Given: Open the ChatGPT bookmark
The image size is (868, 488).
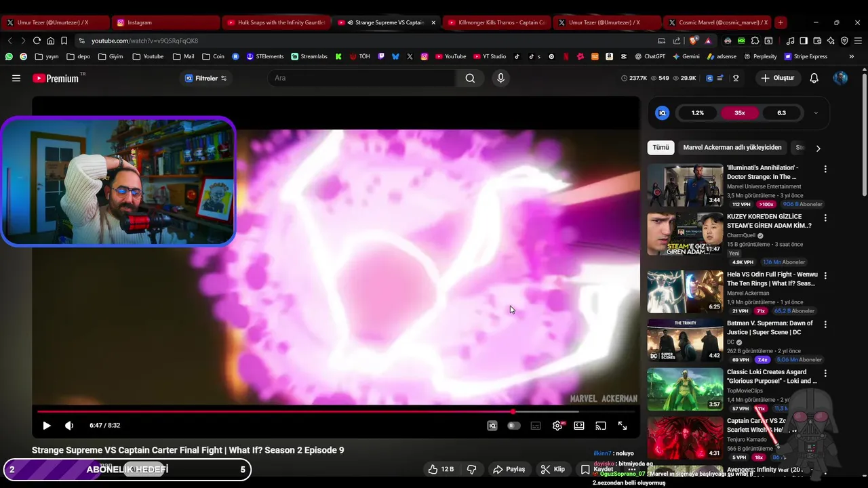Looking at the screenshot, I should coord(650,56).
